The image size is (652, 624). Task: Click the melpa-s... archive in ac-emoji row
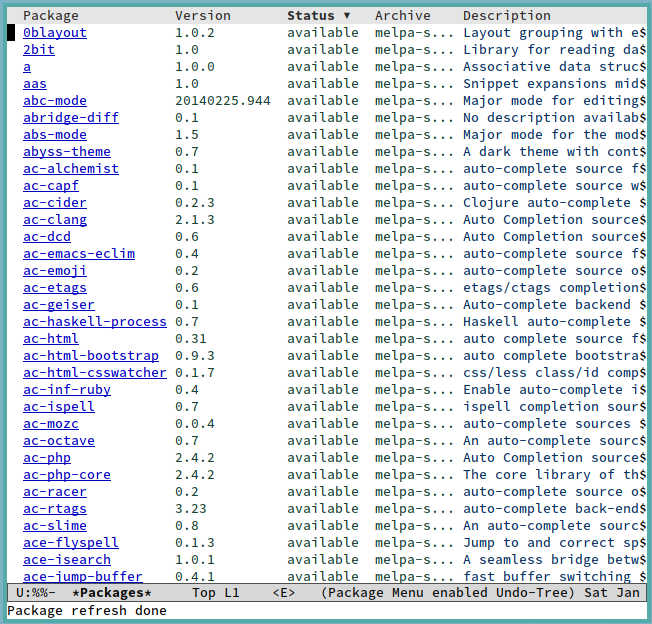[x=415, y=271]
